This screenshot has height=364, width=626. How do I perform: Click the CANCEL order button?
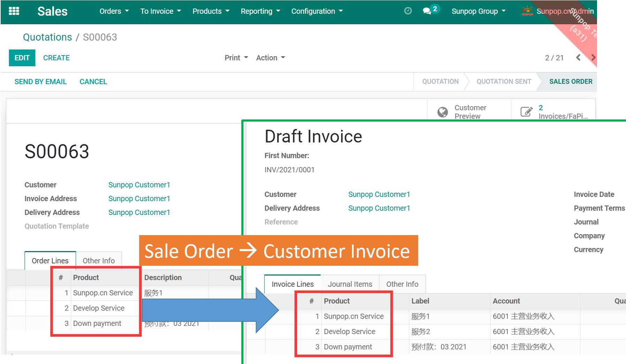point(93,82)
